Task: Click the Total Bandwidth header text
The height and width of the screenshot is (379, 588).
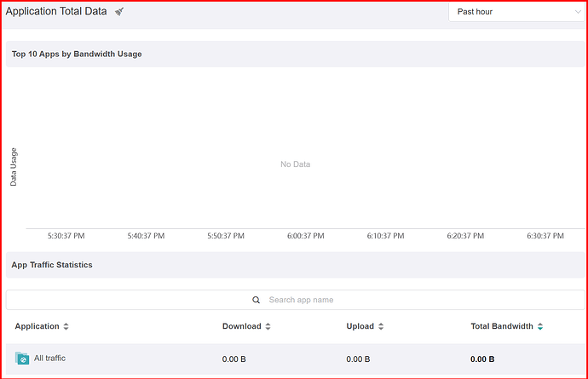Action: tap(502, 326)
